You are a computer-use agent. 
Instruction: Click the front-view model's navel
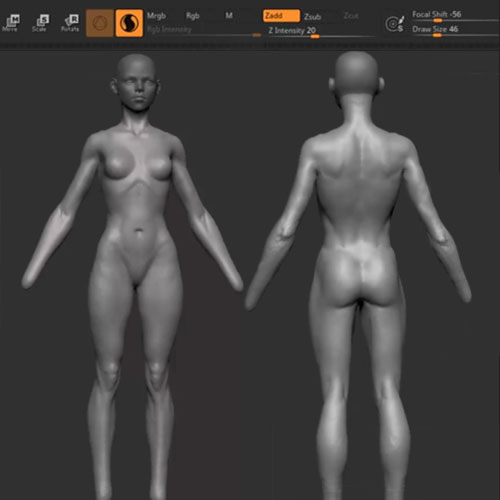(x=139, y=230)
